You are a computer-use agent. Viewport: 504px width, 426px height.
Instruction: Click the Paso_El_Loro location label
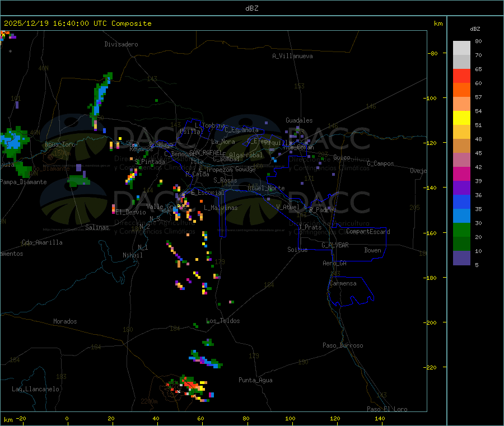pyautogui.click(x=388, y=409)
